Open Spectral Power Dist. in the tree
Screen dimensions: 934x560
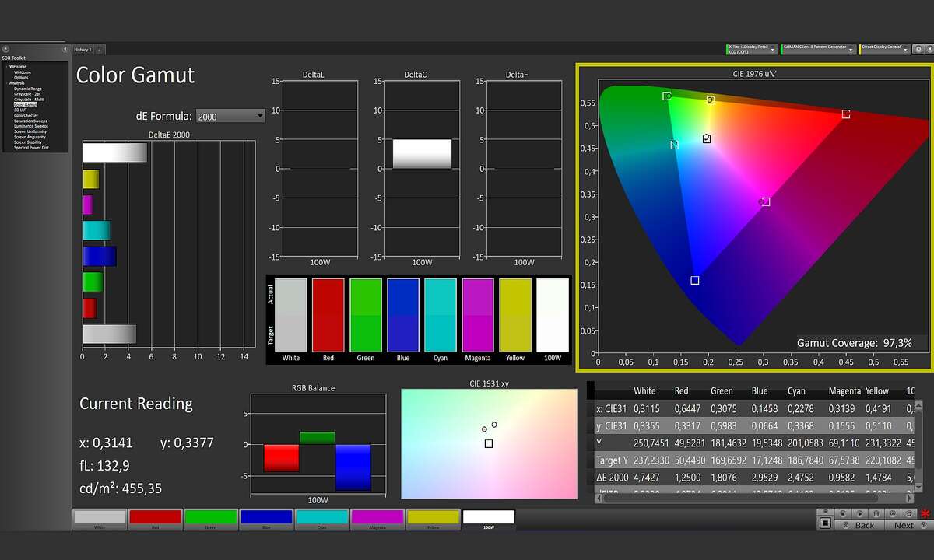[x=32, y=148]
